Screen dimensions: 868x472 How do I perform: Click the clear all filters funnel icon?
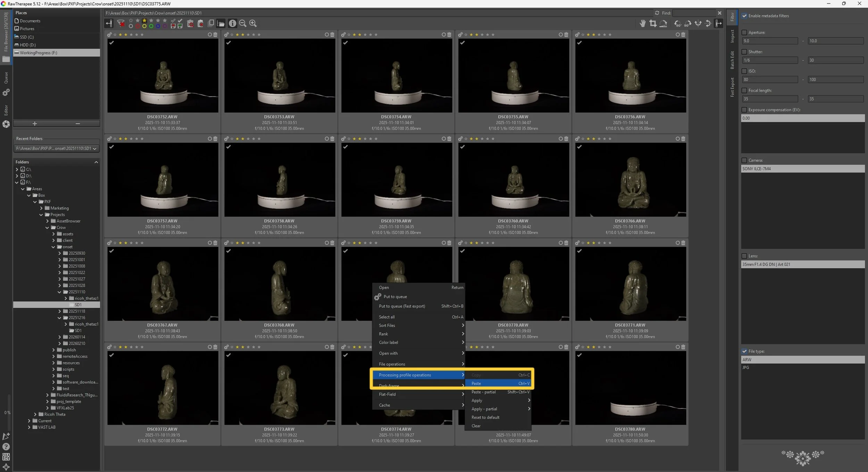pos(121,23)
